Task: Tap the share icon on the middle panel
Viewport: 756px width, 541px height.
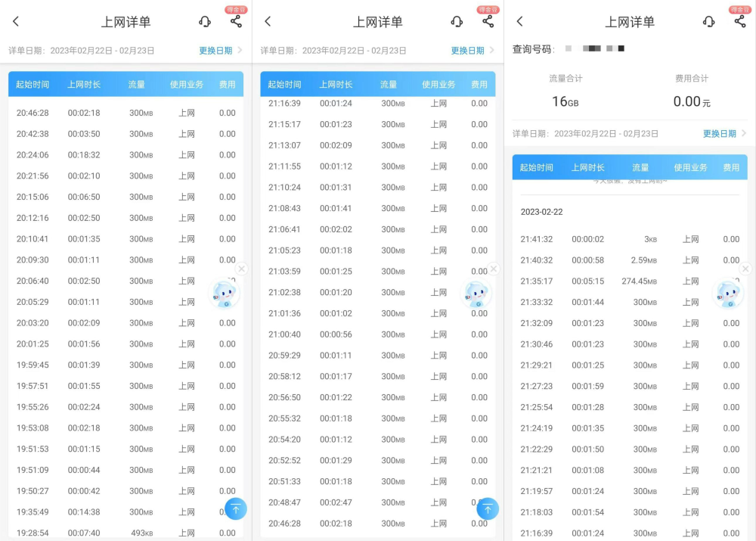Action: 487,22
